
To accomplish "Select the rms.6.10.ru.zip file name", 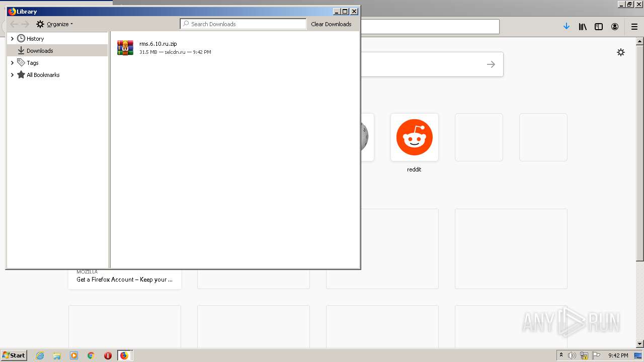I will click(158, 44).
